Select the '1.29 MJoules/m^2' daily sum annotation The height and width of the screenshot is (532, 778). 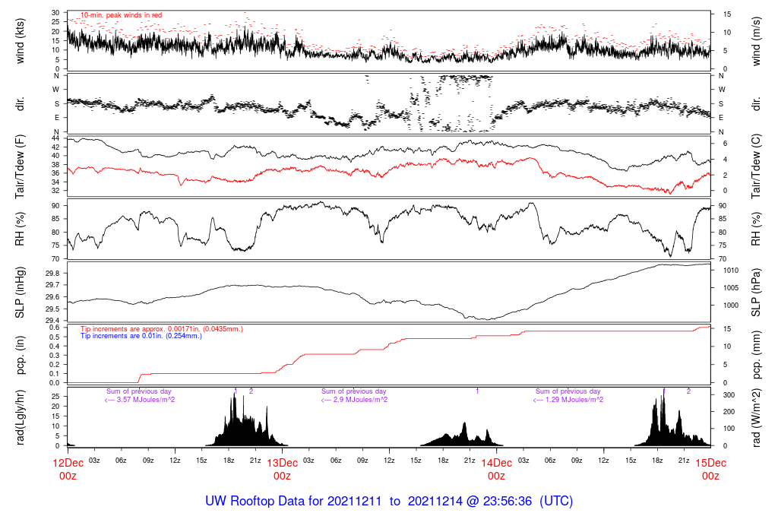[x=568, y=400]
